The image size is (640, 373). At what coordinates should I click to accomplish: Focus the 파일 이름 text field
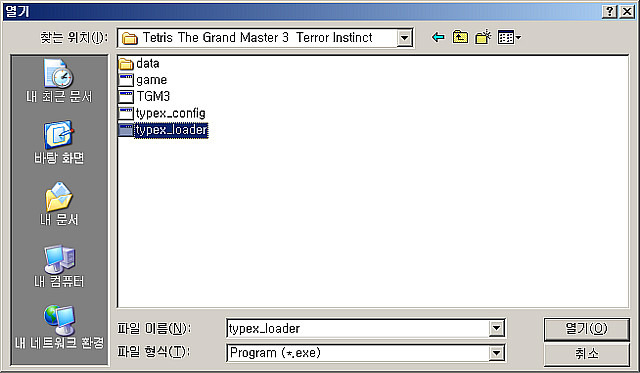click(358, 328)
